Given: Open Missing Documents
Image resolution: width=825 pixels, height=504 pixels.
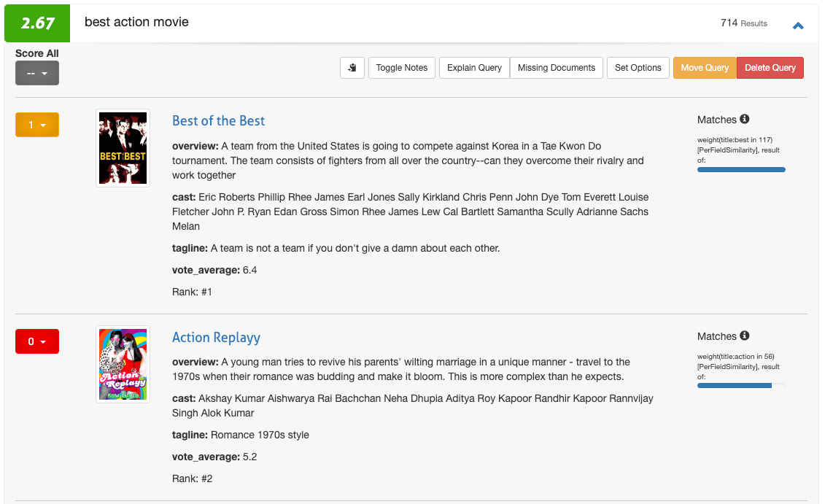Looking at the screenshot, I should pos(557,68).
